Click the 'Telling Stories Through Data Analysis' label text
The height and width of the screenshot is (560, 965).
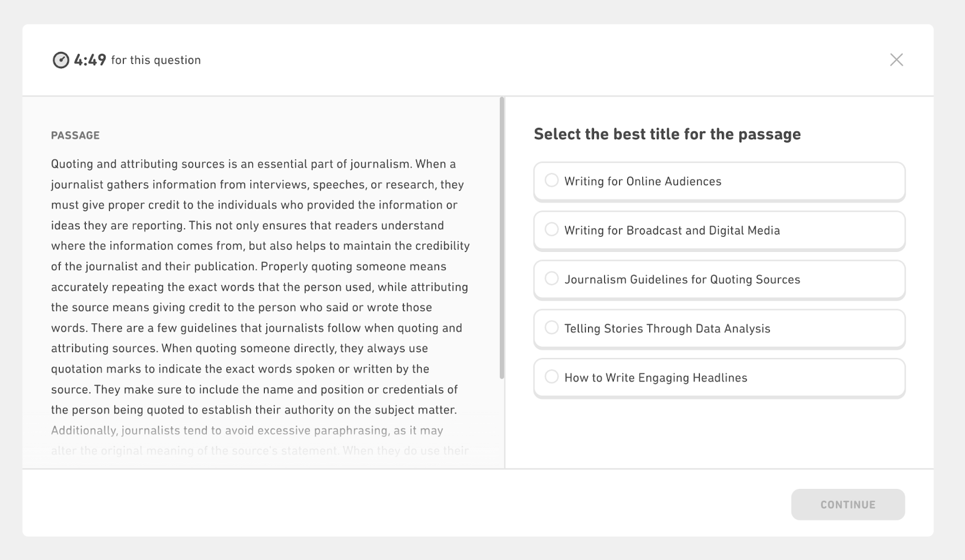(x=667, y=329)
